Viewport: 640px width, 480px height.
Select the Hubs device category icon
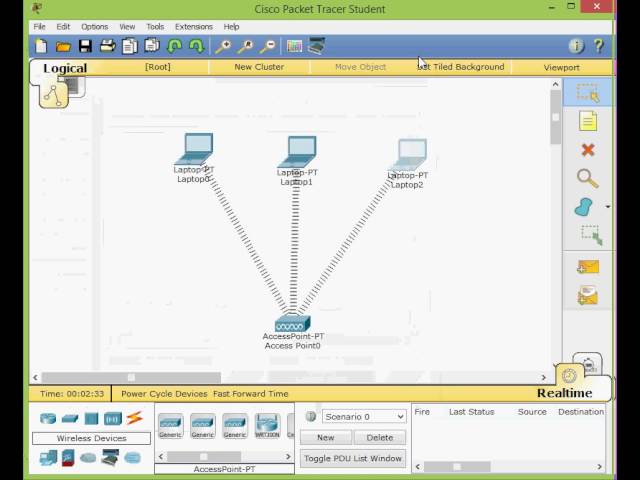point(91,419)
